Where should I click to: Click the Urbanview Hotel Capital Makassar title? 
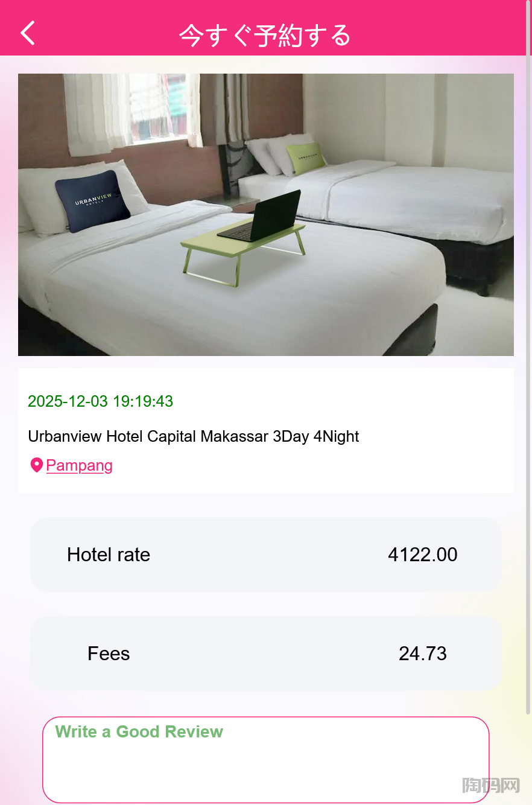pos(193,436)
